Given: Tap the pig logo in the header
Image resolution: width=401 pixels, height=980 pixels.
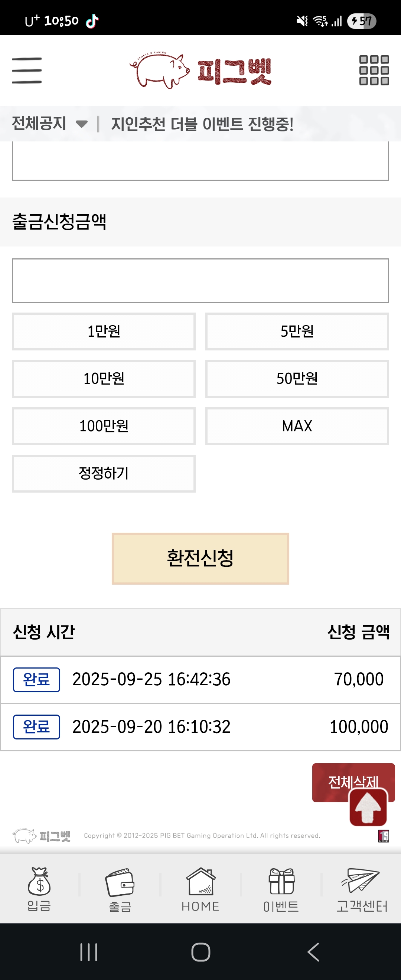Looking at the screenshot, I should pos(160,71).
